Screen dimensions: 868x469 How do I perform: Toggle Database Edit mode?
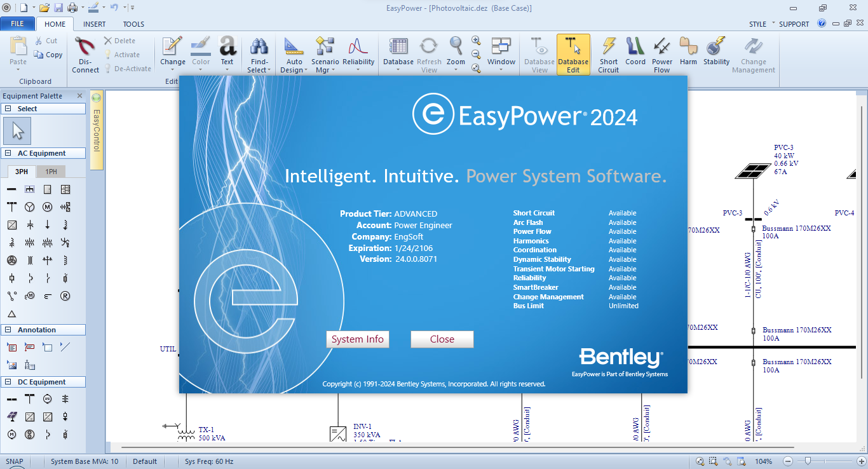(573, 55)
